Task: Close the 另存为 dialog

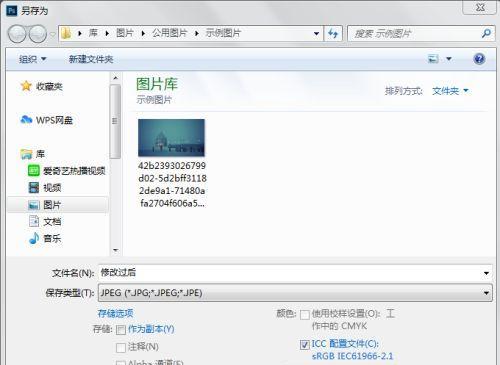Action: (x=480, y=7)
